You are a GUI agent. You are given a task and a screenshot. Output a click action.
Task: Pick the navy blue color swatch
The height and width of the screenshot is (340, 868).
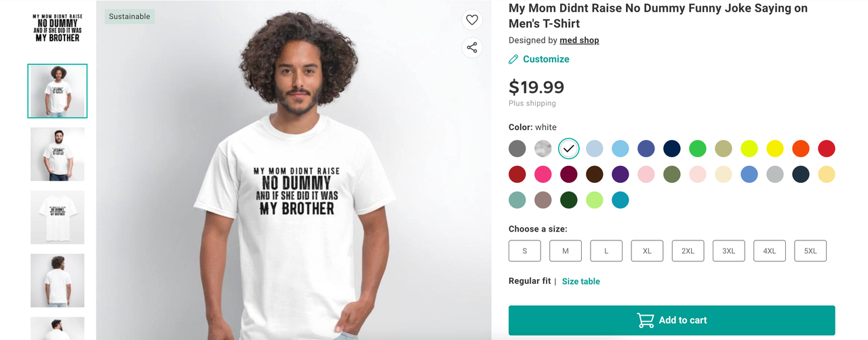(672, 149)
